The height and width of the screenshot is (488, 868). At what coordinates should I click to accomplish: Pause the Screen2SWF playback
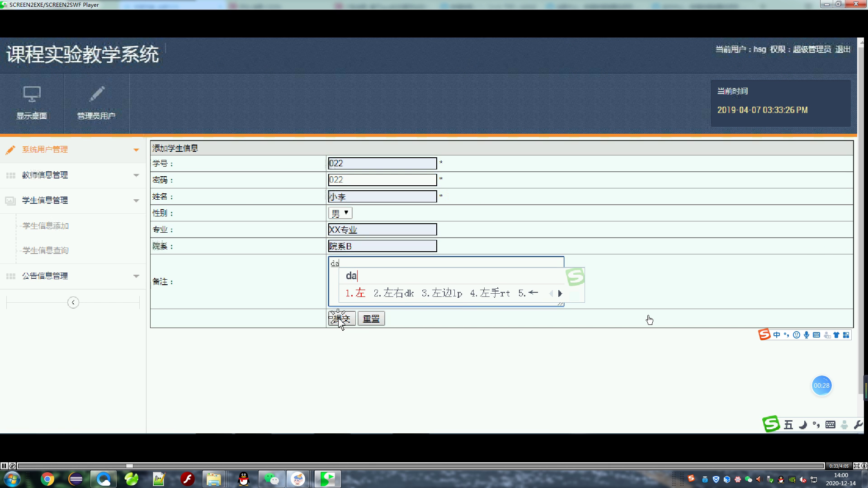click(4, 466)
